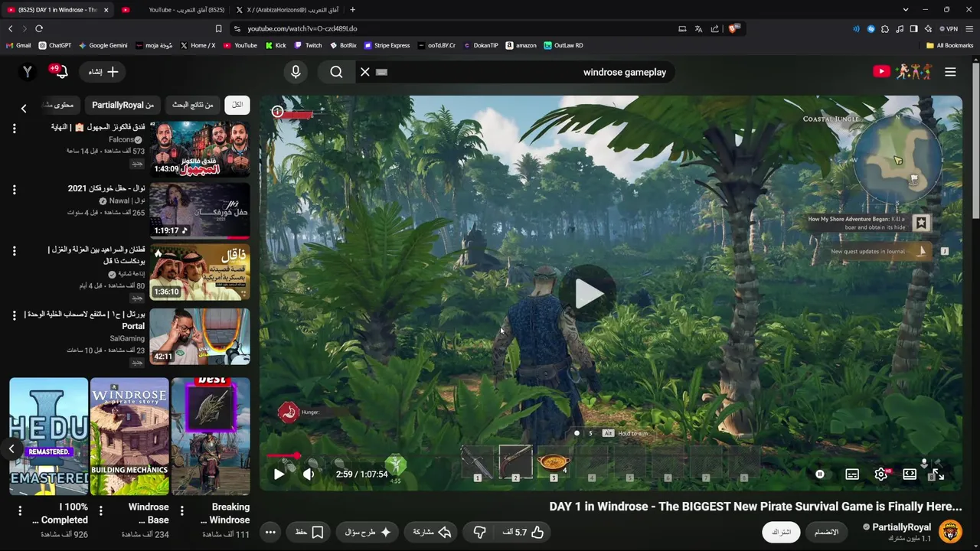The image size is (980, 551).
Task: Bookmark this page icon
Action: (218, 28)
